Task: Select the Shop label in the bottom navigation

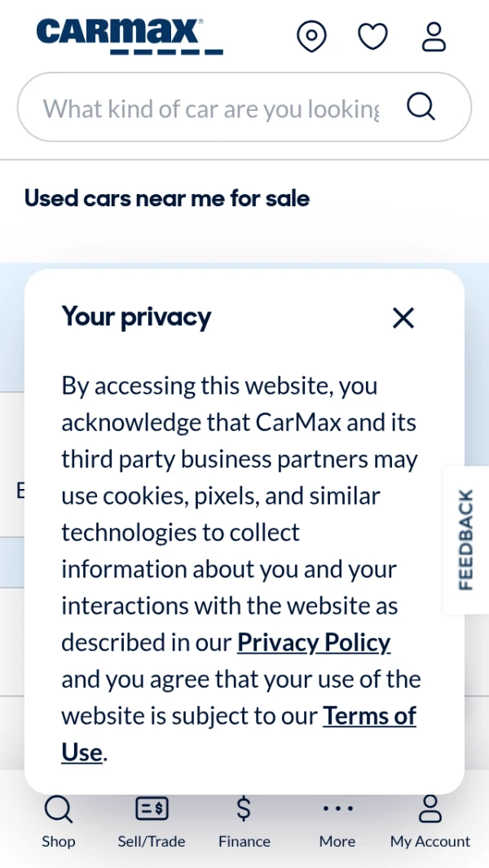Action: click(58, 841)
